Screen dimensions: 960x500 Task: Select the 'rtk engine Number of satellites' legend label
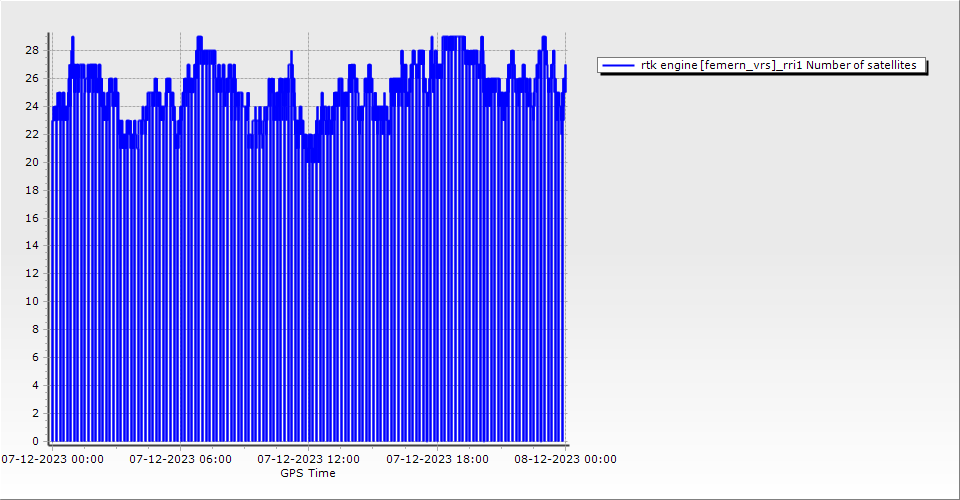click(x=778, y=65)
